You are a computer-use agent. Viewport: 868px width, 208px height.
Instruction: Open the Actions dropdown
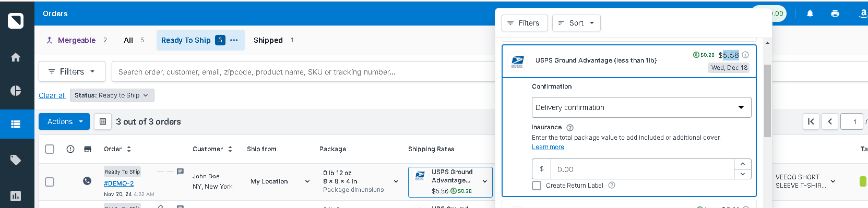point(64,121)
